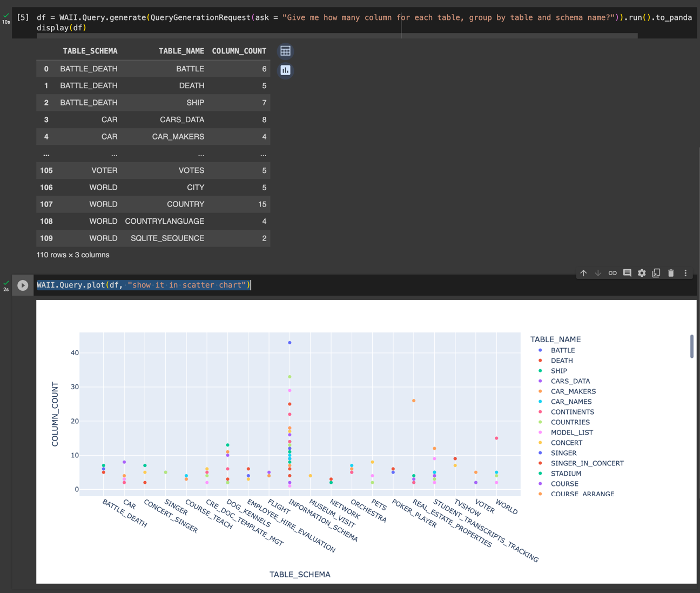
Task: Open more cell actions menu
Action: [x=685, y=273]
